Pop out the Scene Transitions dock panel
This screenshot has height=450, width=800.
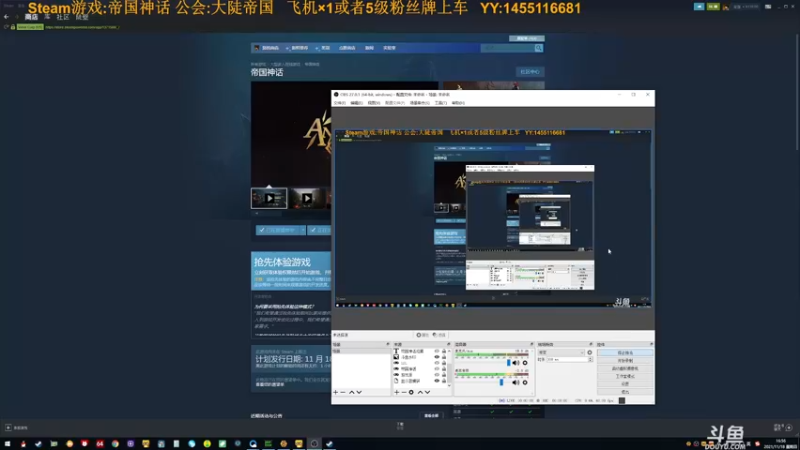[x=591, y=344]
